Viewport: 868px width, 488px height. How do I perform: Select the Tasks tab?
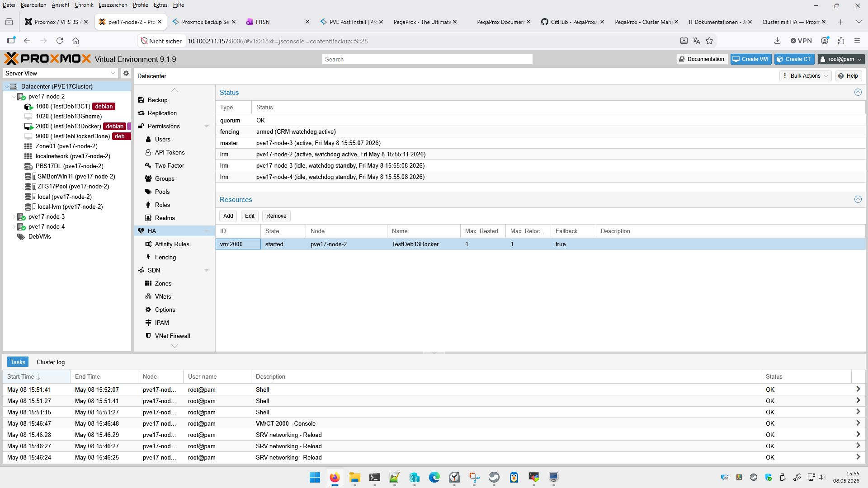point(18,362)
